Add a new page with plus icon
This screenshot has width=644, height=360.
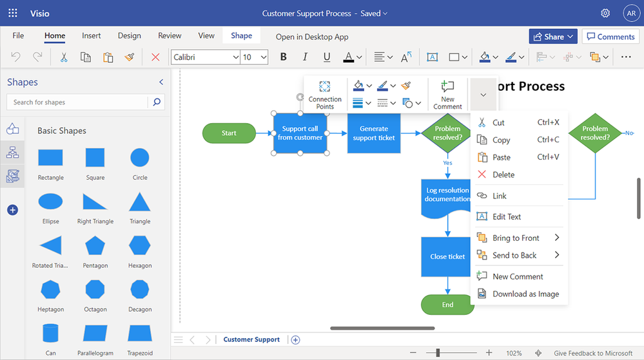pyautogui.click(x=295, y=339)
